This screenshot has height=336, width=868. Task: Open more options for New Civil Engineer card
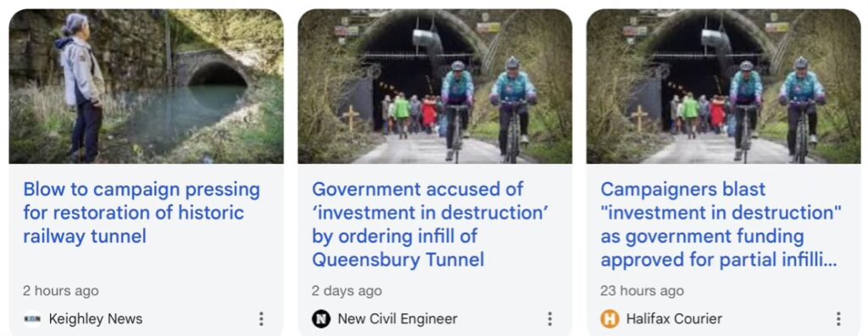click(x=549, y=319)
